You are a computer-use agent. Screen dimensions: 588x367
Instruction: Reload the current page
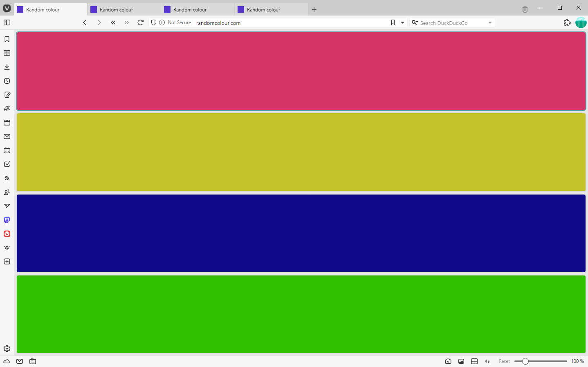pos(141,22)
